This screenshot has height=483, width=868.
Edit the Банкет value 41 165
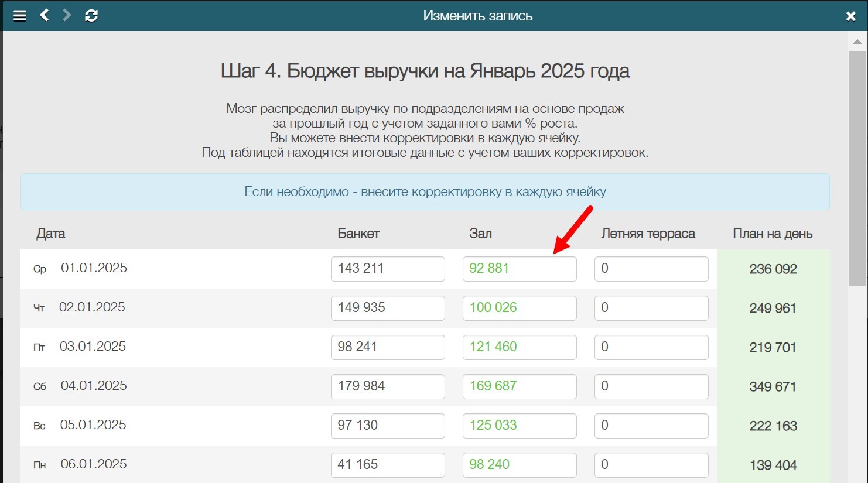click(387, 465)
